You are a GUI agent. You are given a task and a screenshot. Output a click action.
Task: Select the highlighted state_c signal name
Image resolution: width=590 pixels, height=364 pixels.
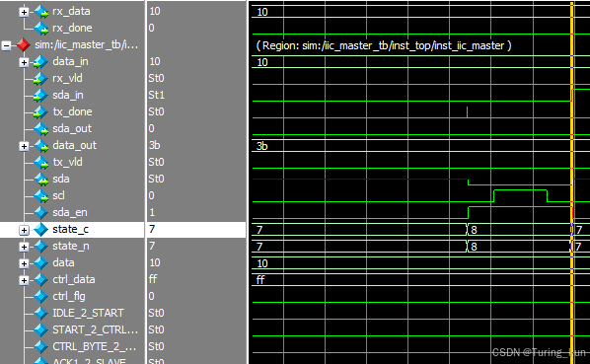point(70,229)
